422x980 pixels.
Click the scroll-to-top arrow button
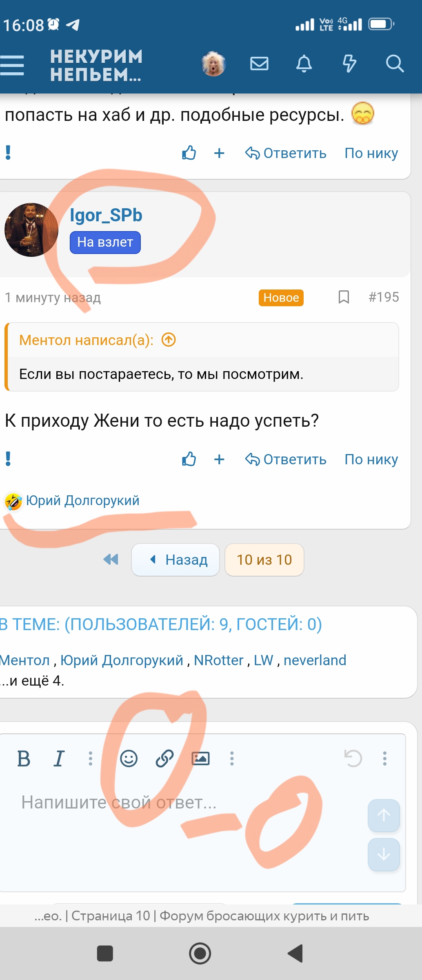point(384,815)
